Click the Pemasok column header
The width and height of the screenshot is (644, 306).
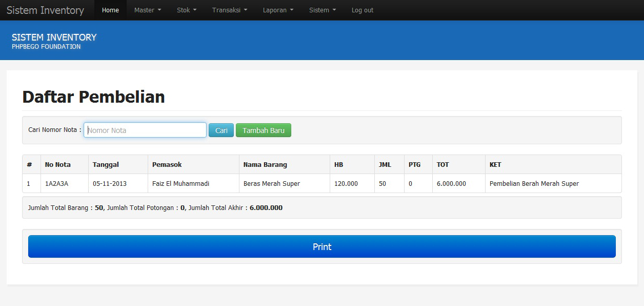167,165
